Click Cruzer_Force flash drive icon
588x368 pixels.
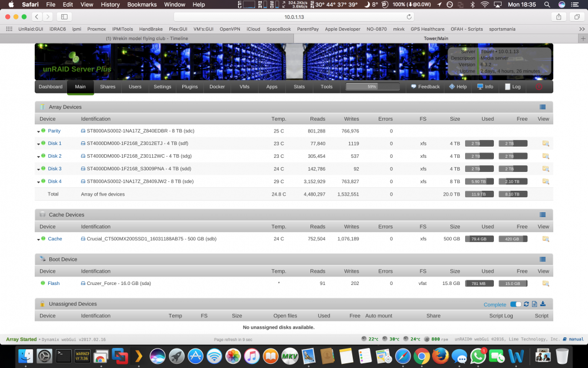83,284
